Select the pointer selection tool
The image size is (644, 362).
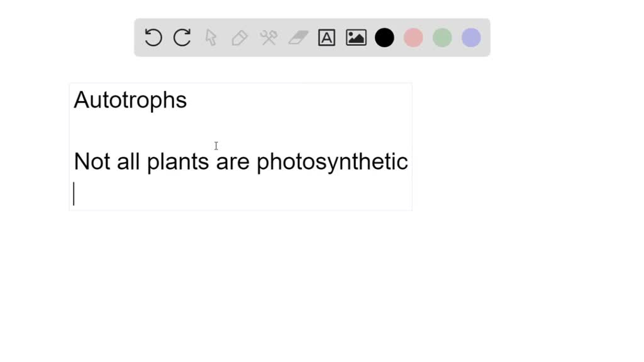coord(211,38)
